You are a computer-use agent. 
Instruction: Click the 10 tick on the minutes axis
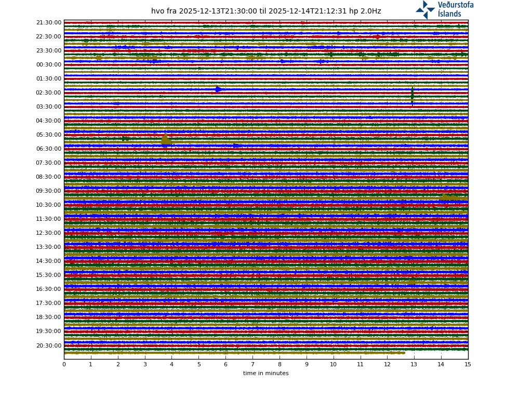point(333,364)
